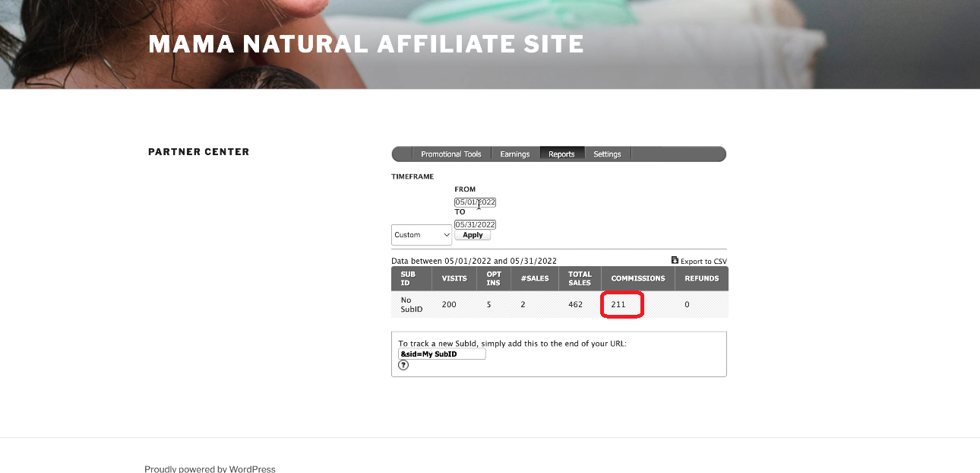This screenshot has height=473, width=980.
Task: Expand the Custom timeframe dropdown
Action: coord(422,235)
